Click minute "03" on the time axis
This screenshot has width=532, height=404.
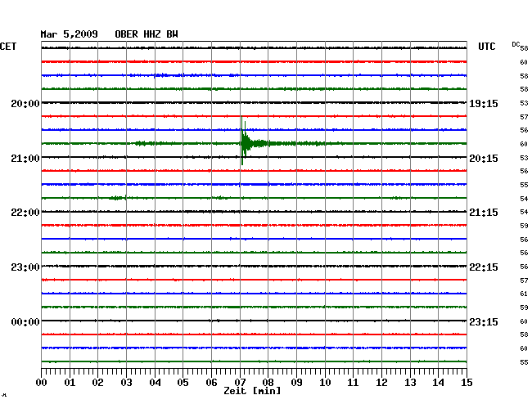pos(127,382)
